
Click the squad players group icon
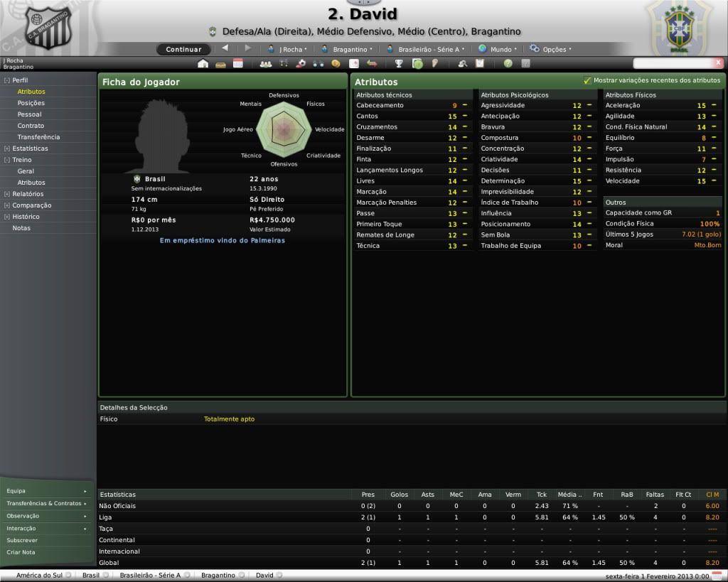[x=266, y=63]
